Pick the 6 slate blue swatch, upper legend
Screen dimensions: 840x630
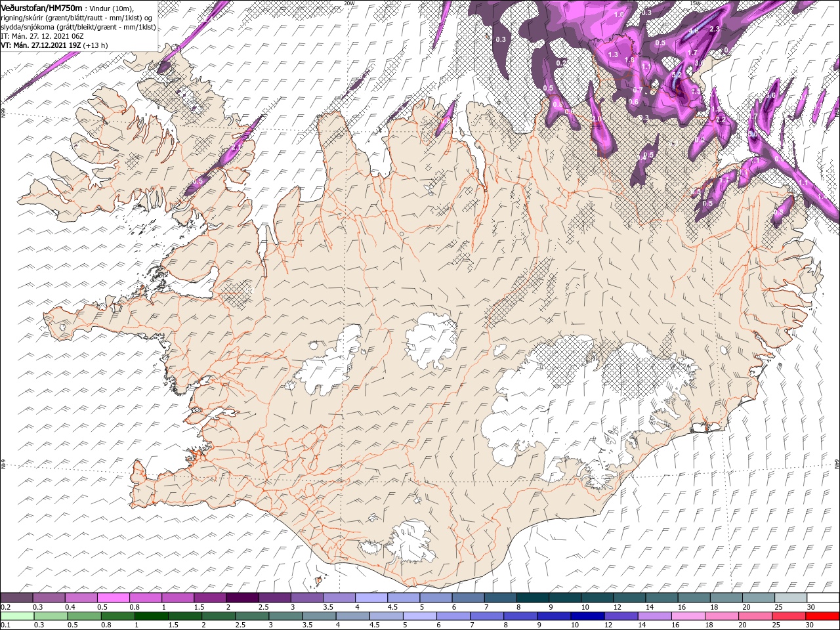(469, 597)
